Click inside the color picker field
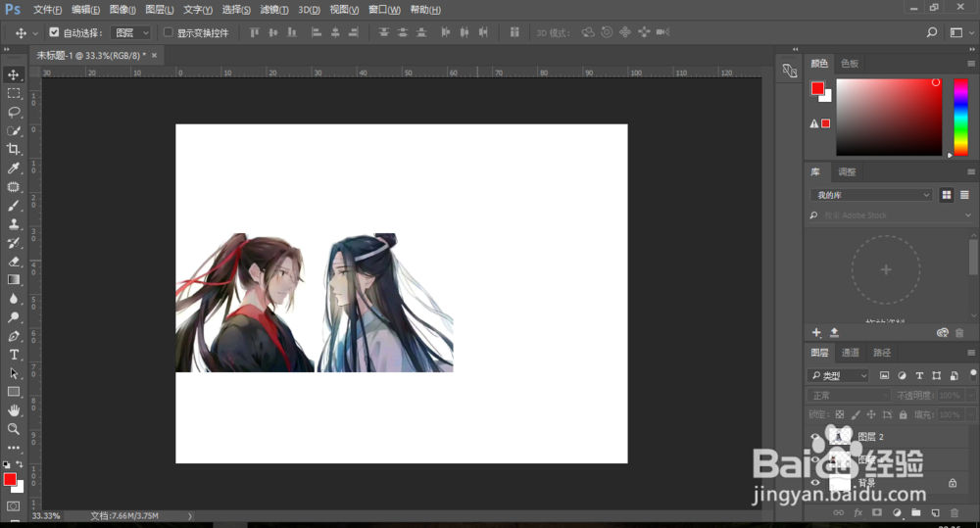Screen dimensions: 980x528 (x=889, y=117)
